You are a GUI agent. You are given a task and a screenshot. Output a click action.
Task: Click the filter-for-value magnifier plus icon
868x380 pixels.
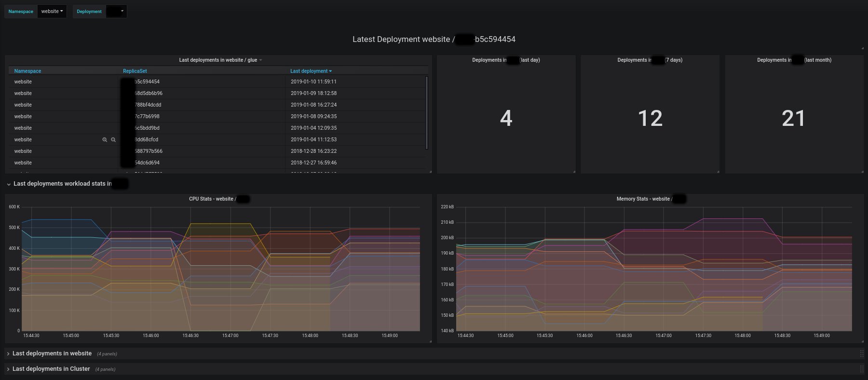[105, 140]
